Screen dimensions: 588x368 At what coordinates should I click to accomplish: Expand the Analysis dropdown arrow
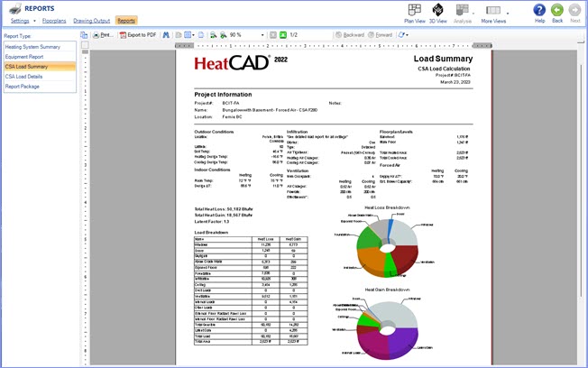coord(473,14)
